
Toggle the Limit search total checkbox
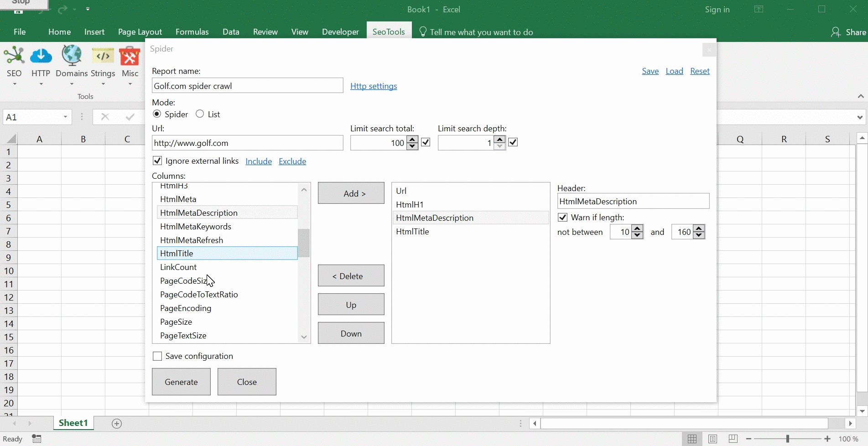tap(426, 142)
